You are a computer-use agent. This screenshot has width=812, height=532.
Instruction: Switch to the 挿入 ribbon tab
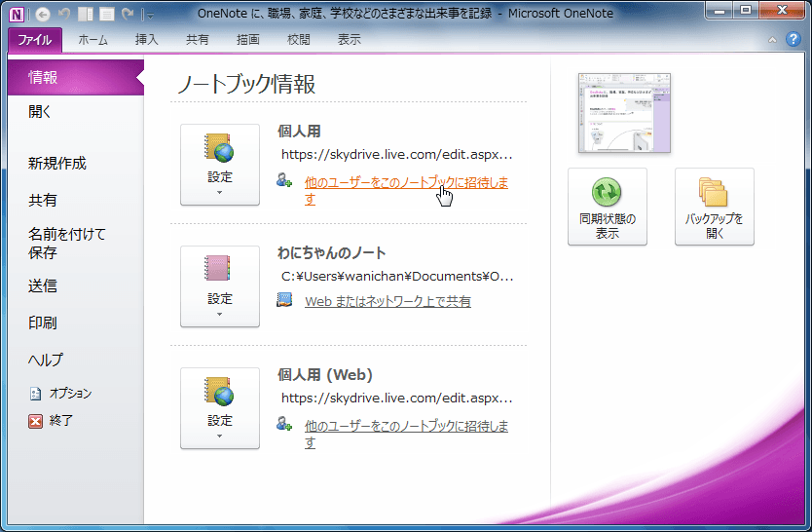[146, 40]
